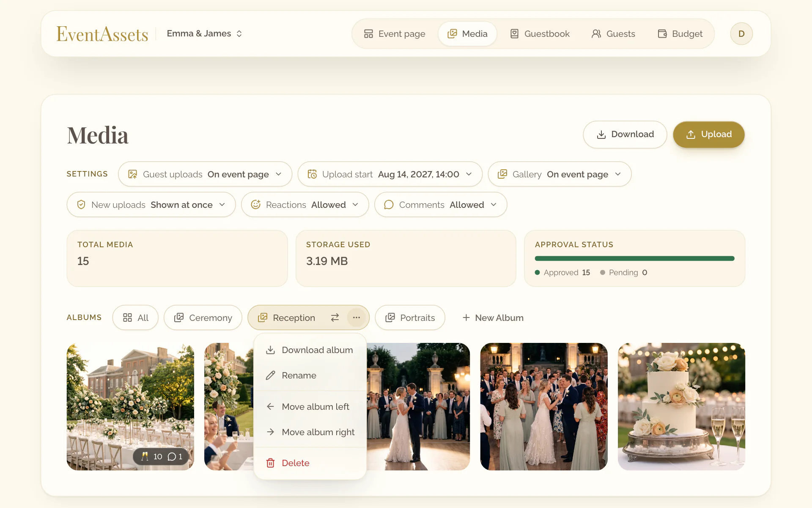Click the Total Media count 15
This screenshot has width=812, height=508.
tap(83, 261)
